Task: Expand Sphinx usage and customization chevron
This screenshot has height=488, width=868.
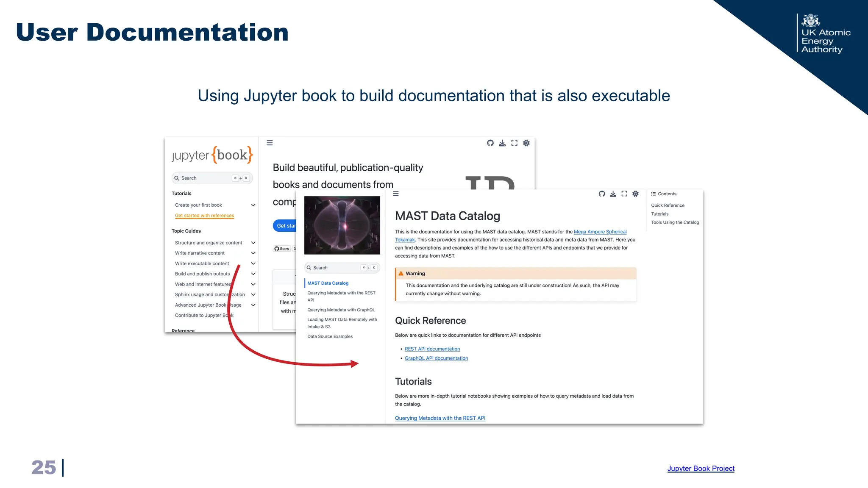Action: coord(253,294)
